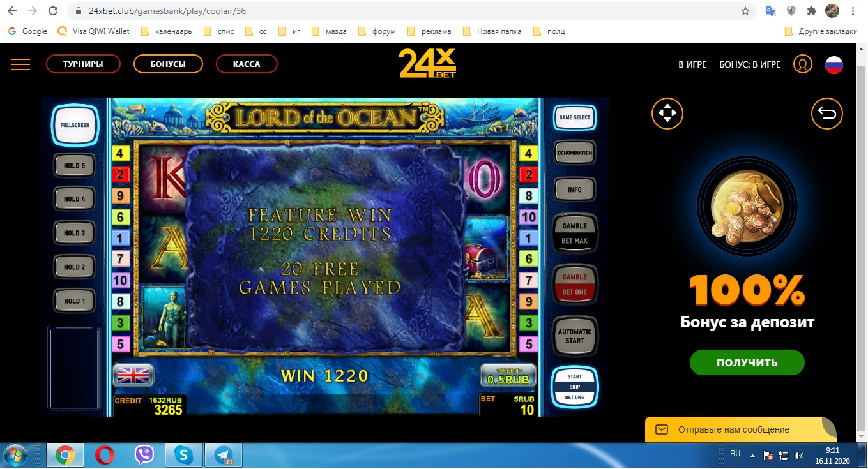Screen dimensions: 868x469
Task: Select payline number 4 on left
Action: click(x=119, y=154)
